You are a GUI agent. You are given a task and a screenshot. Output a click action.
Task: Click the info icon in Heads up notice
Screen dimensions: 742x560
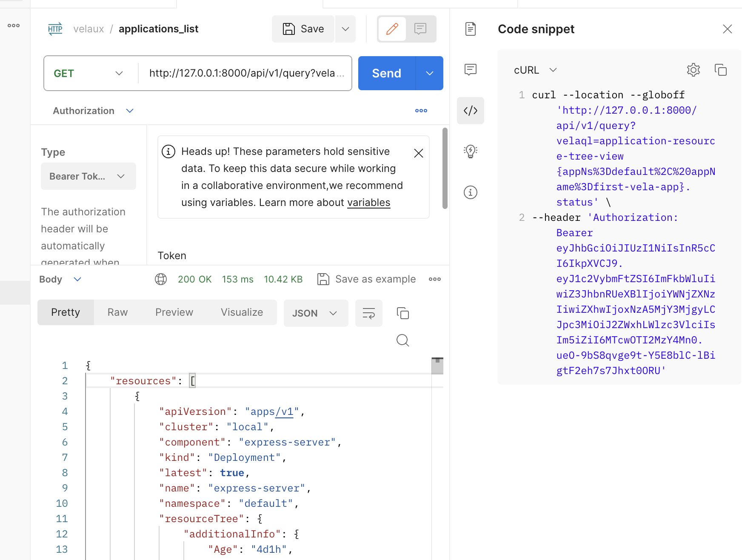[x=168, y=151]
